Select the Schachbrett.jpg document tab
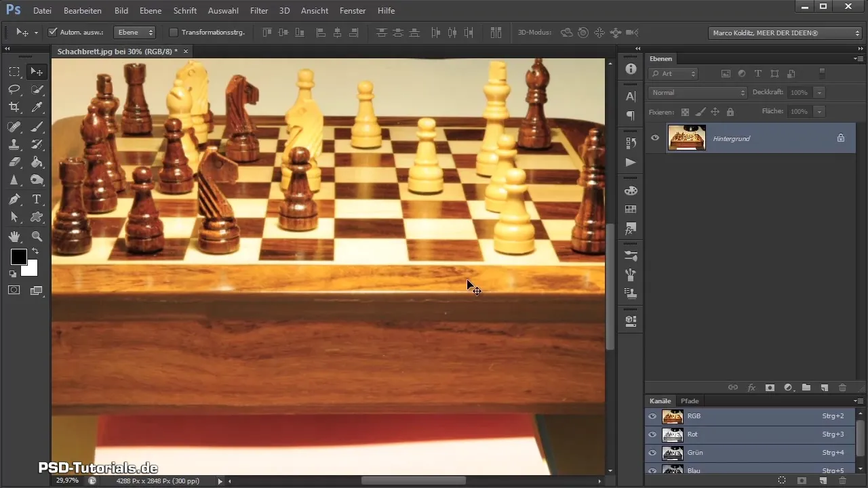Image resolution: width=868 pixels, height=488 pixels. (x=117, y=51)
